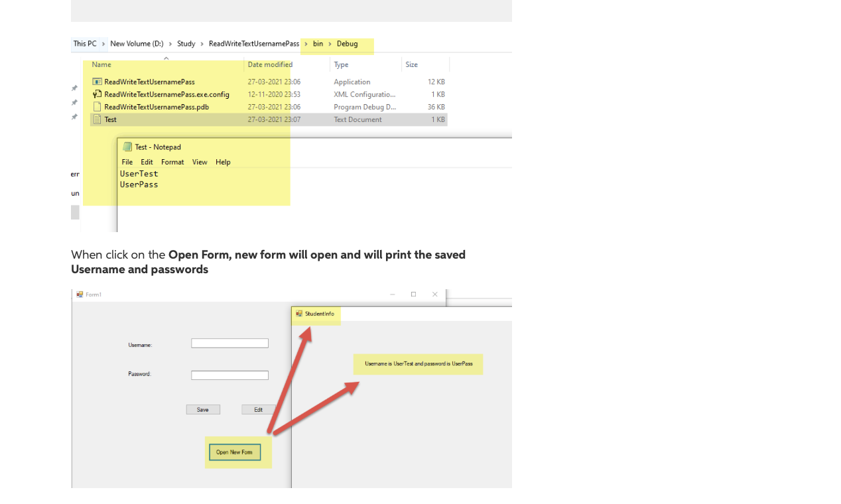Click the UserTest line in Notepad
841x504 pixels.
pyautogui.click(x=139, y=174)
